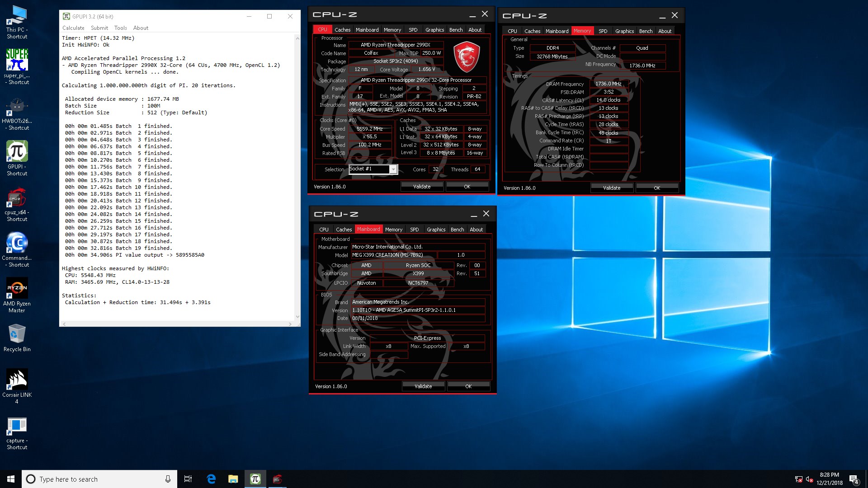The width and height of the screenshot is (868, 488).
Task: Open the taskbar clock and date
Action: (x=829, y=479)
